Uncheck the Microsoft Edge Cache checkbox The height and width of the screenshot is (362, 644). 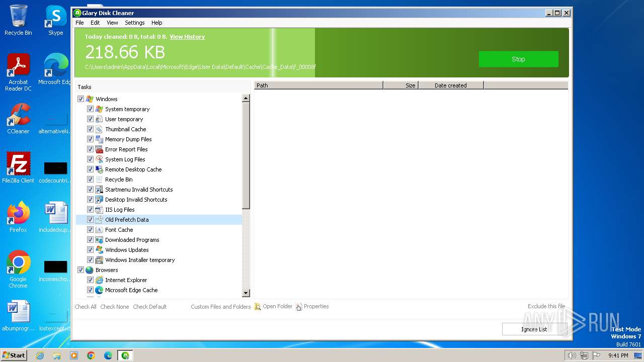tap(90, 290)
